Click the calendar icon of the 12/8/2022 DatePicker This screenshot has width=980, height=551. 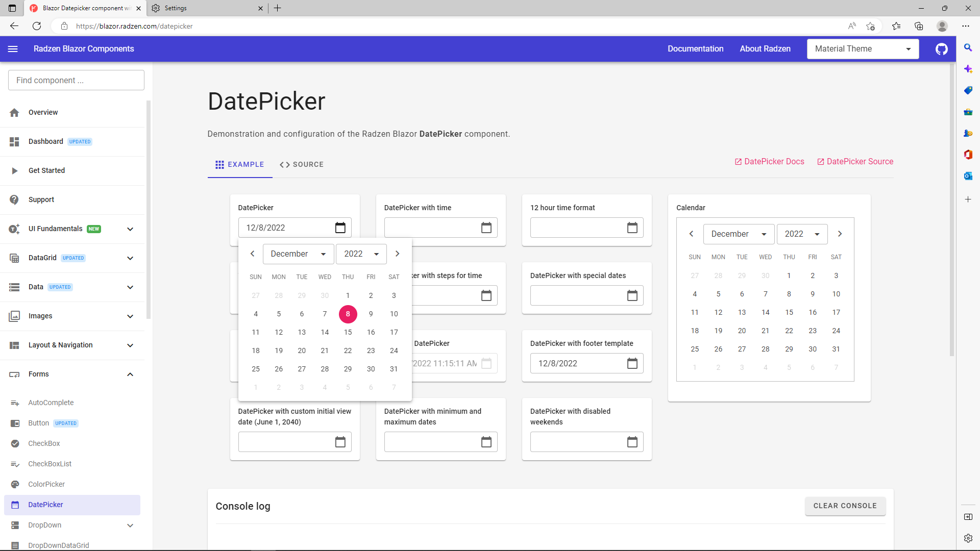340,228
